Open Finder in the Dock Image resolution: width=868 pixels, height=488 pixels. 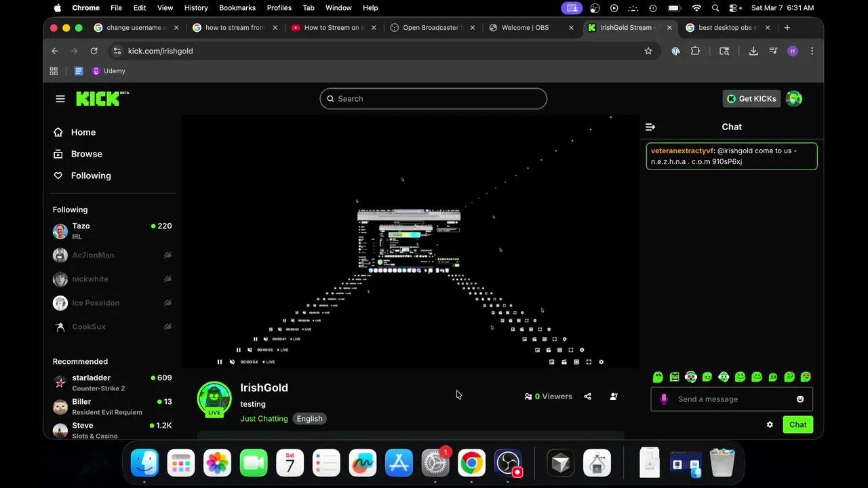pyautogui.click(x=144, y=464)
